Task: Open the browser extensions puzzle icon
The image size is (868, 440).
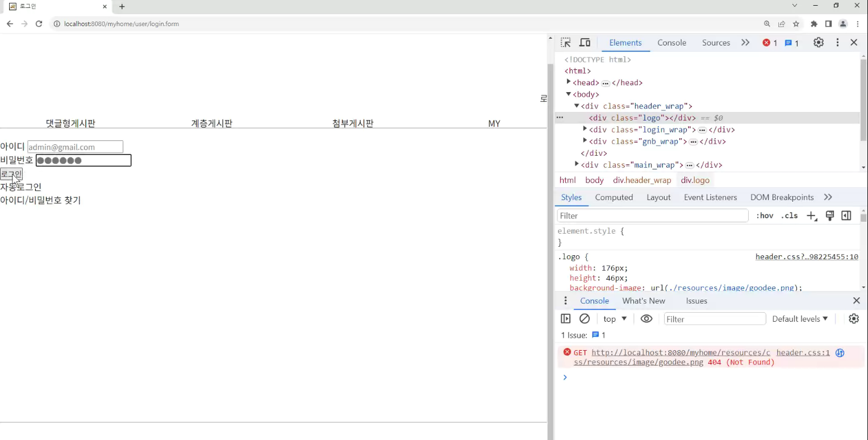Action: pos(814,24)
